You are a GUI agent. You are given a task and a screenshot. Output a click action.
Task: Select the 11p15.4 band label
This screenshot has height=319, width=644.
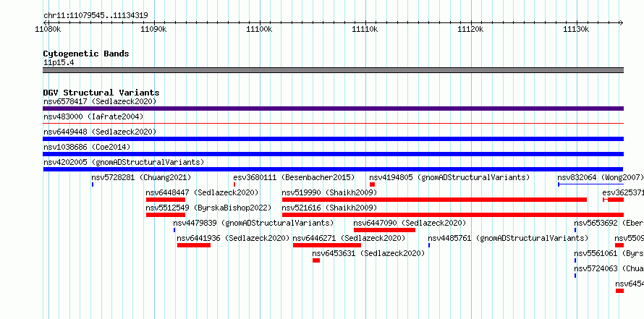[59, 63]
